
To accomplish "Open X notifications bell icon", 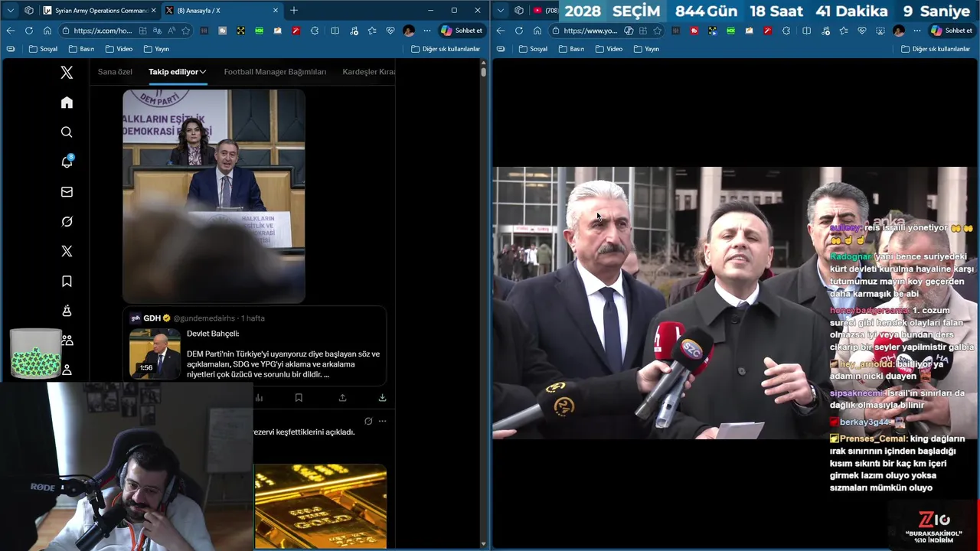I will pos(67,161).
